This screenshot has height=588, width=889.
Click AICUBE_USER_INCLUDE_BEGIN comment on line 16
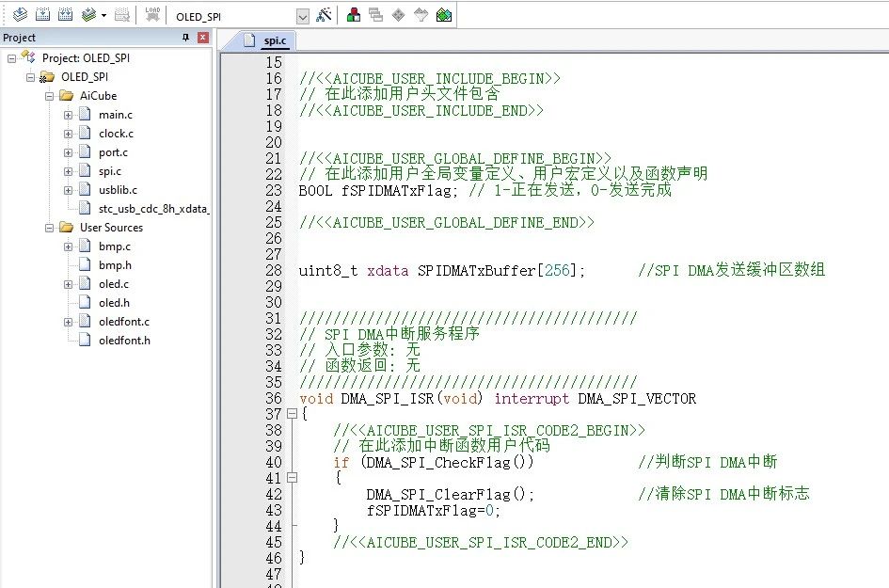click(x=430, y=78)
